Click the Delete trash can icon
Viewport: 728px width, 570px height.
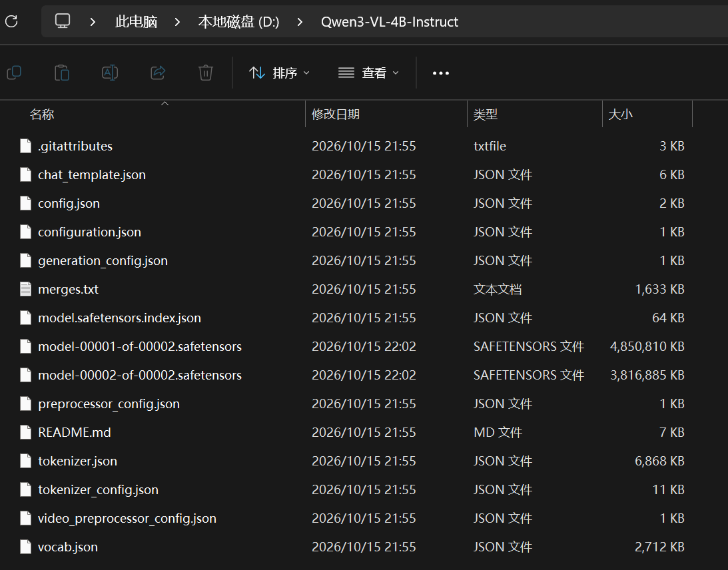click(206, 73)
